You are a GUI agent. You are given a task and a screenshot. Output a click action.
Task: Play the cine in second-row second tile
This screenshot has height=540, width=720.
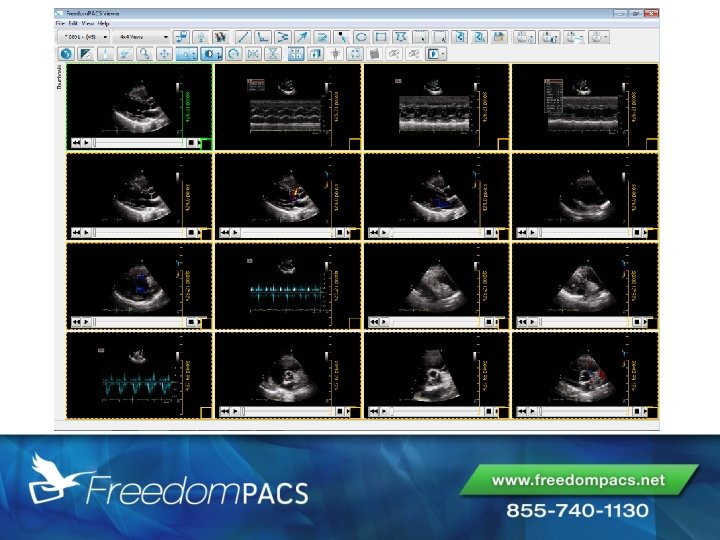[x=235, y=232]
